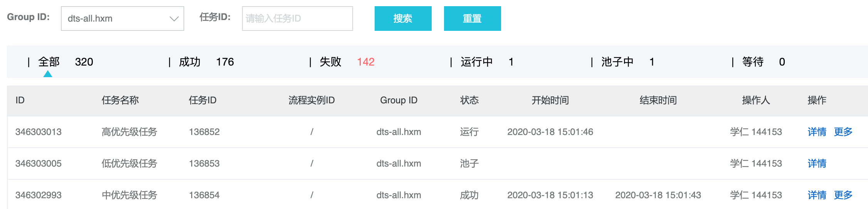Select the 全部 status tab
Image resolution: width=868 pixels, height=209 pixels.
(x=49, y=62)
